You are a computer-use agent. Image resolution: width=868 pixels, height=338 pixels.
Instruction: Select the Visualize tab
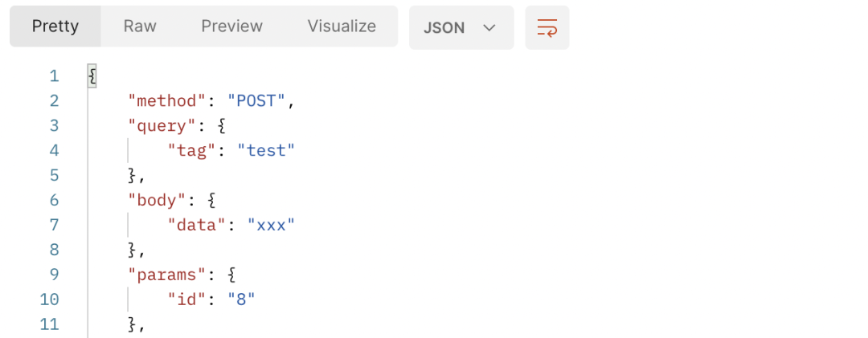tap(342, 26)
